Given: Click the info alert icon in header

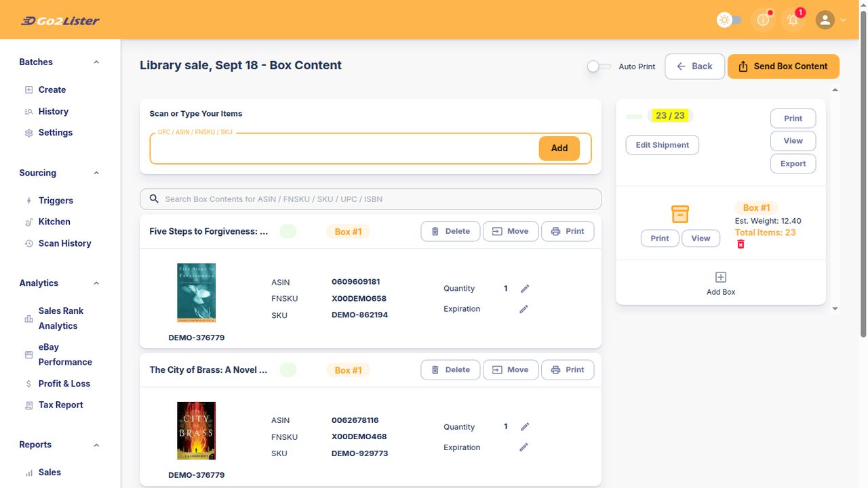Looking at the screenshot, I should [764, 20].
